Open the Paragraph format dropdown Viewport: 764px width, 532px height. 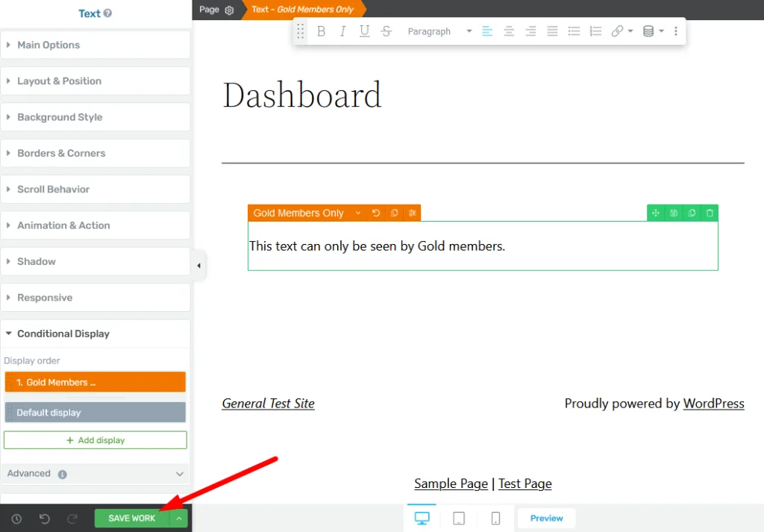[439, 31]
